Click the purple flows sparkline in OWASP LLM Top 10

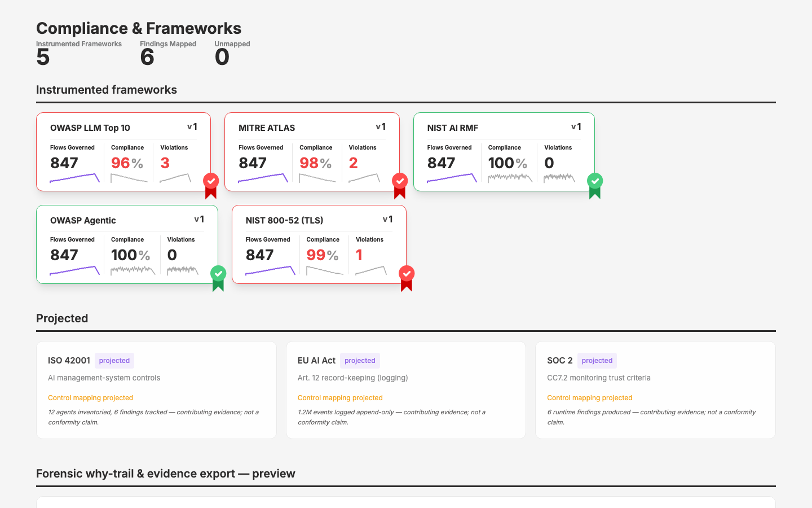[x=74, y=178]
